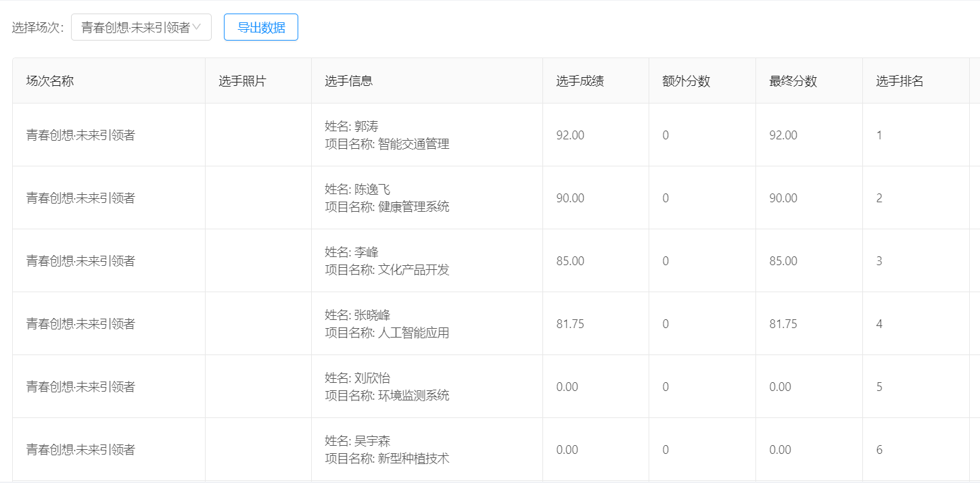Click 刘欣怡's rank number 5
This screenshot has width=980, height=483.
point(879,387)
